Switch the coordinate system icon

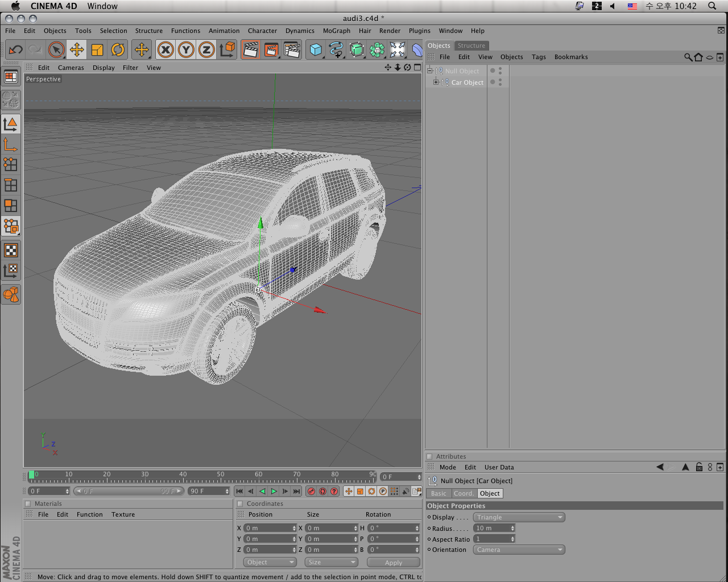click(x=227, y=50)
